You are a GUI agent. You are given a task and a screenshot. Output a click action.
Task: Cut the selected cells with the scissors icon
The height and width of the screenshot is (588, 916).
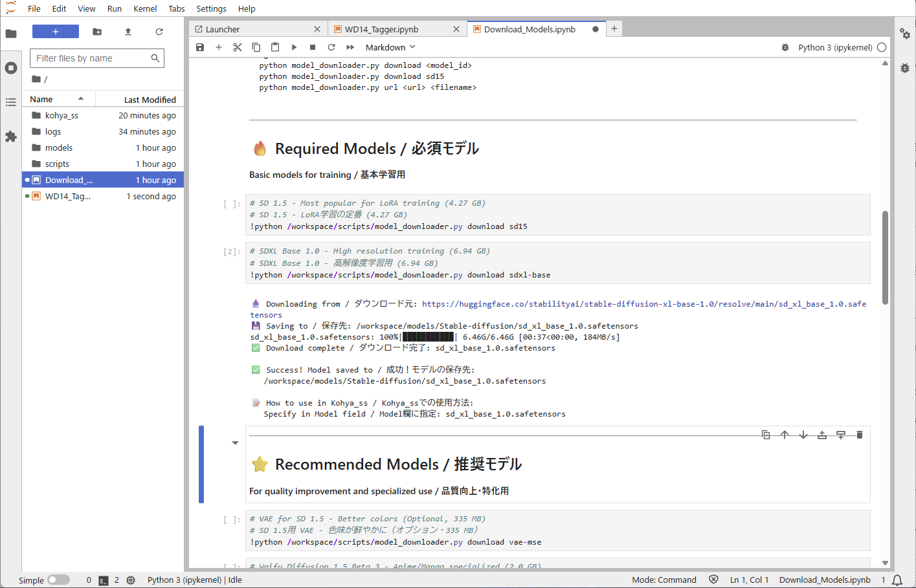pyautogui.click(x=238, y=47)
